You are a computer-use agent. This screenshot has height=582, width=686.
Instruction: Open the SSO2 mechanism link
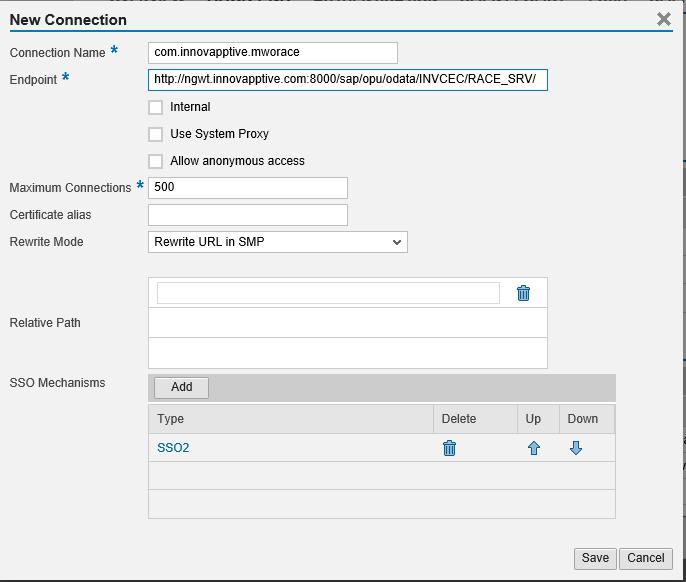(x=173, y=448)
